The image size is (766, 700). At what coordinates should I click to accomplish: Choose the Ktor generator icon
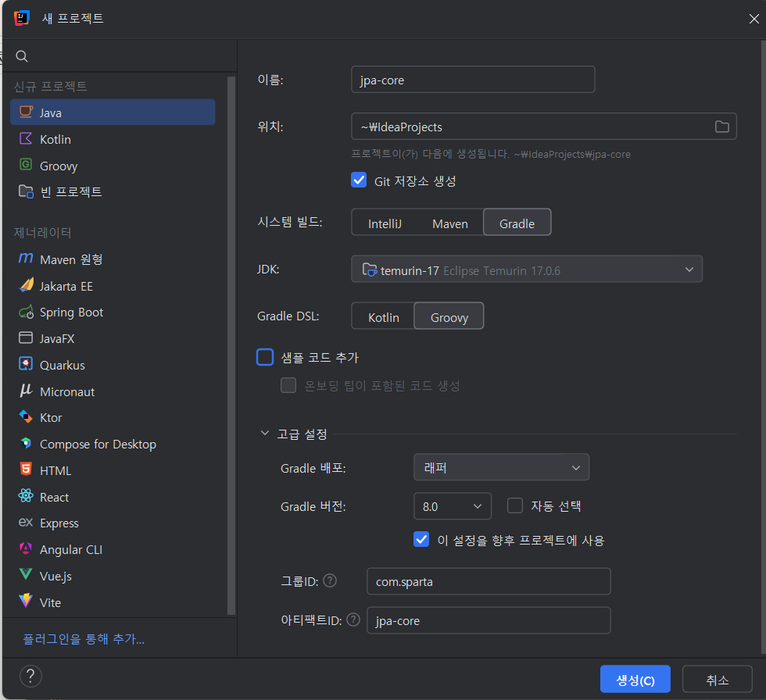(x=26, y=417)
